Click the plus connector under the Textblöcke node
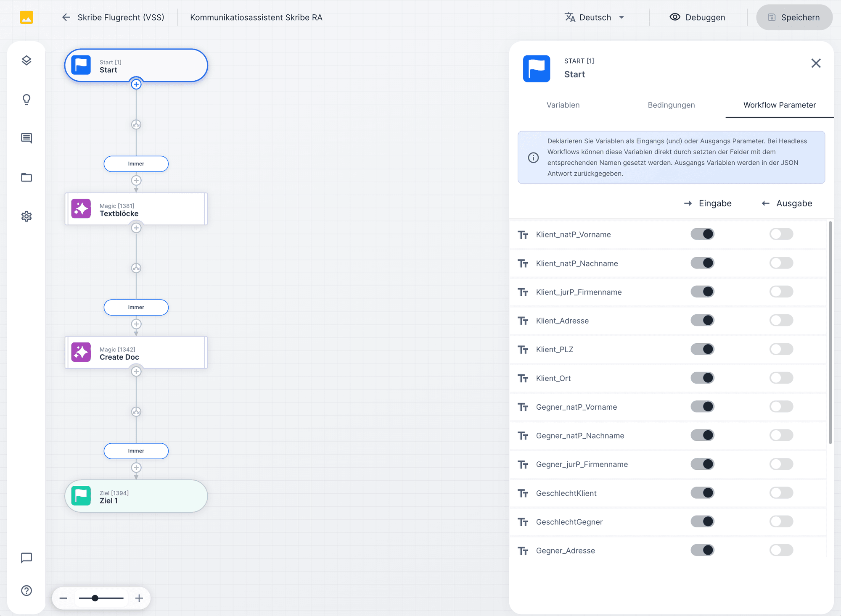841x616 pixels. [x=136, y=228]
